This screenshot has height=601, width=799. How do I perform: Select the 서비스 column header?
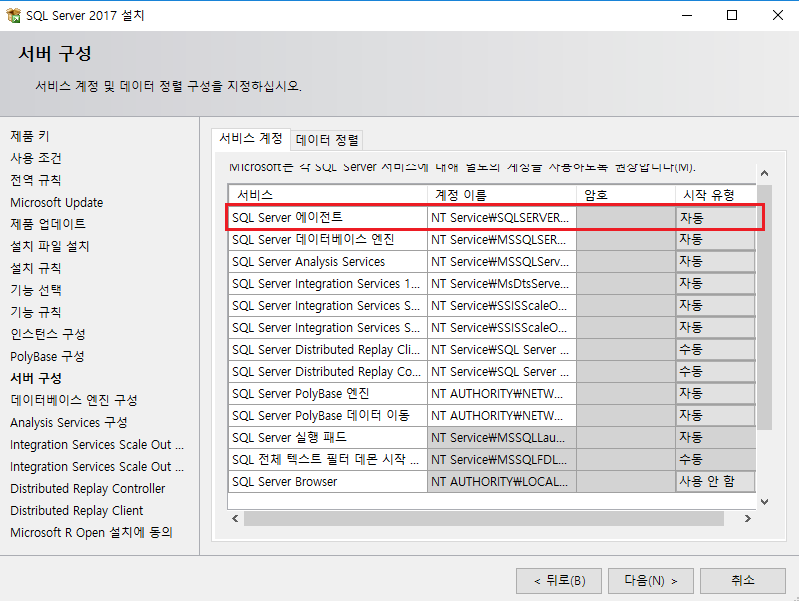[x=328, y=195]
